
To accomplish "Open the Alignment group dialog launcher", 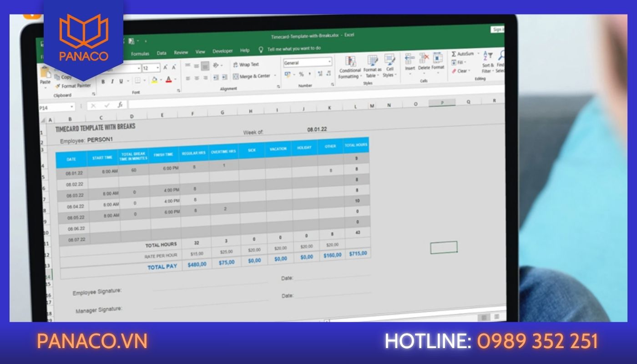I will coord(278,86).
